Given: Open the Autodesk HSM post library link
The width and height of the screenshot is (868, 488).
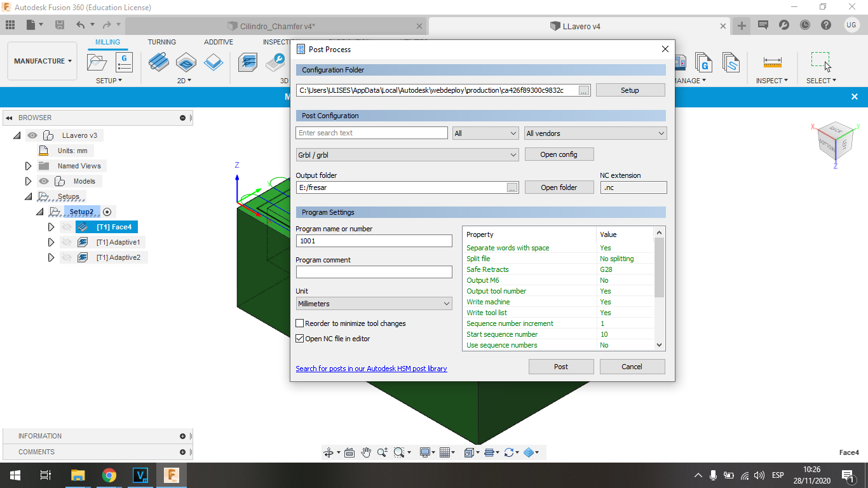Looking at the screenshot, I should [371, 369].
